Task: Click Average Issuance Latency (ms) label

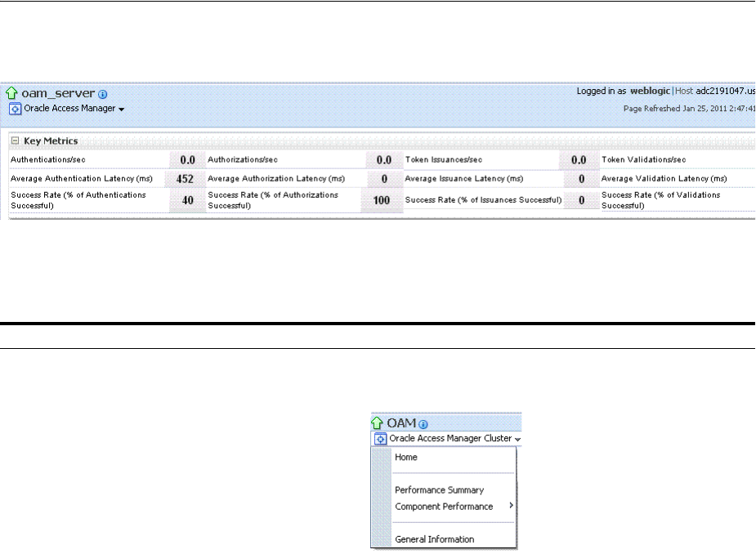Action: (464, 178)
